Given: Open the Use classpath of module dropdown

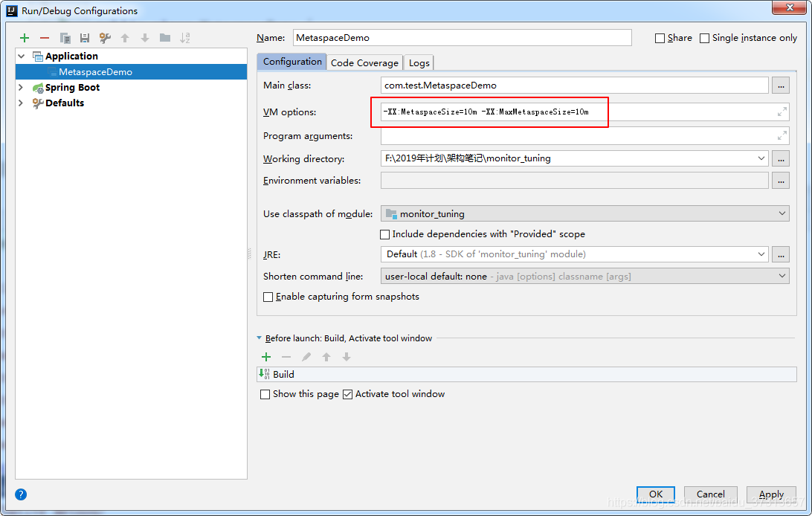Looking at the screenshot, I should (584, 214).
